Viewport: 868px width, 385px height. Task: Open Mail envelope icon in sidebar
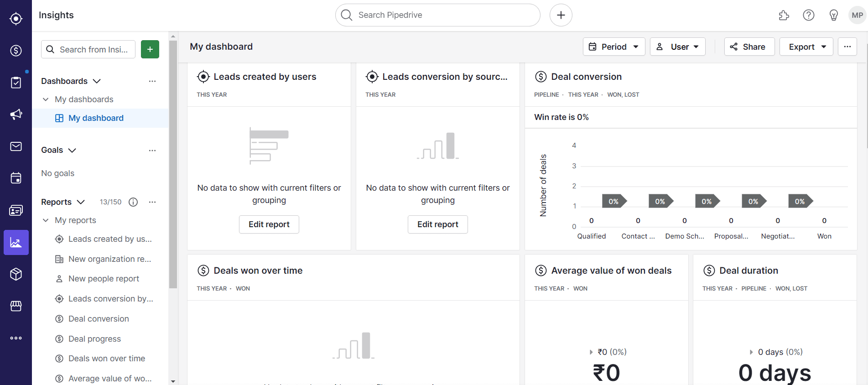tap(16, 146)
